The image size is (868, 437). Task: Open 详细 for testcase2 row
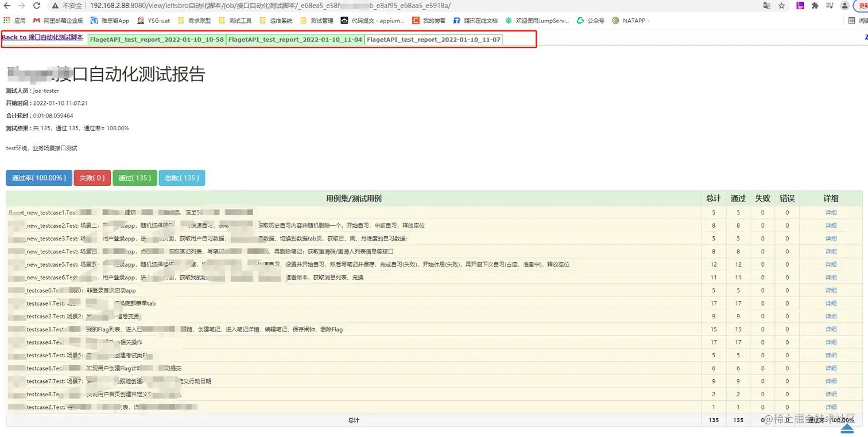(831, 317)
